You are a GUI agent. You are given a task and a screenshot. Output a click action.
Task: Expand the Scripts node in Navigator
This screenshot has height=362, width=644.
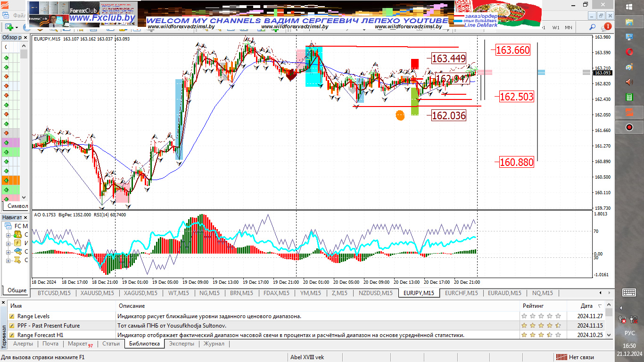coord(8,260)
